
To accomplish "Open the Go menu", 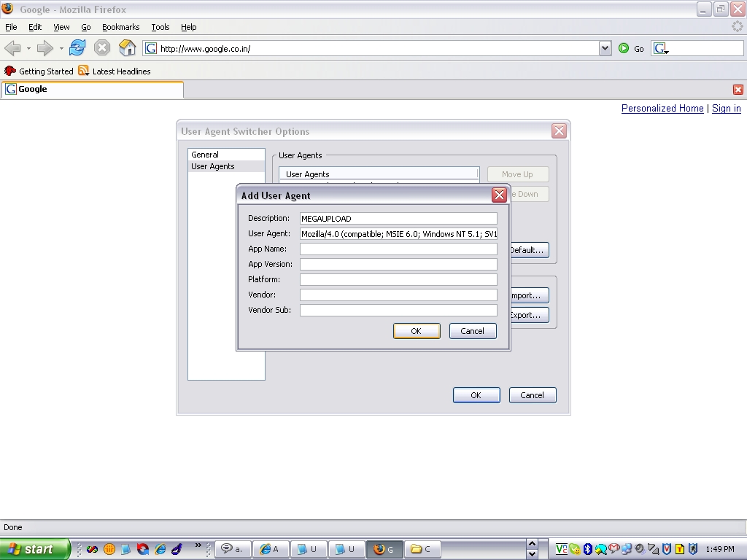I will [86, 27].
